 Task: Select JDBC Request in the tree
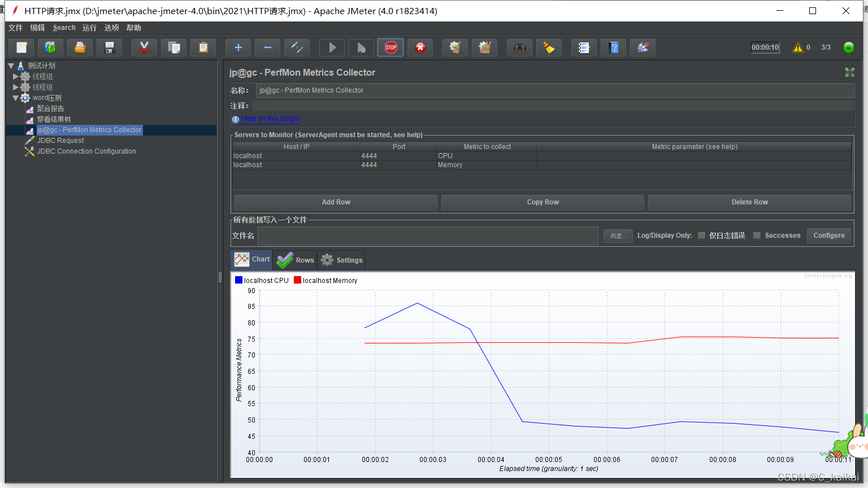point(60,141)
